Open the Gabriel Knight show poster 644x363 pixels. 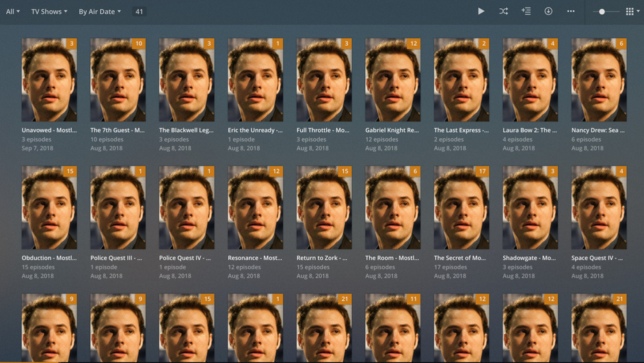pyautogui.click(x=392, y=80)
